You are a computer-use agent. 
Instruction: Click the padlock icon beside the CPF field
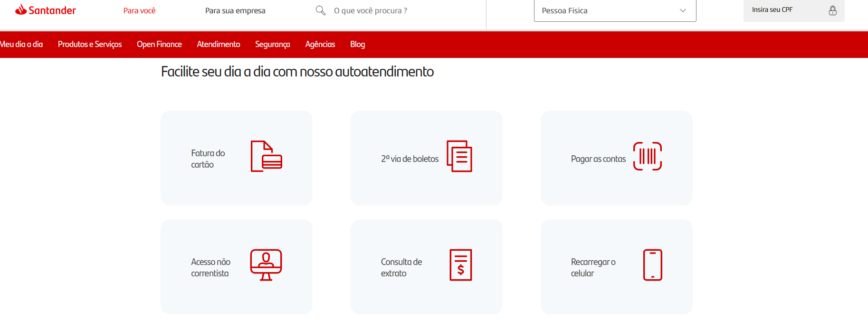coord(832,10)
